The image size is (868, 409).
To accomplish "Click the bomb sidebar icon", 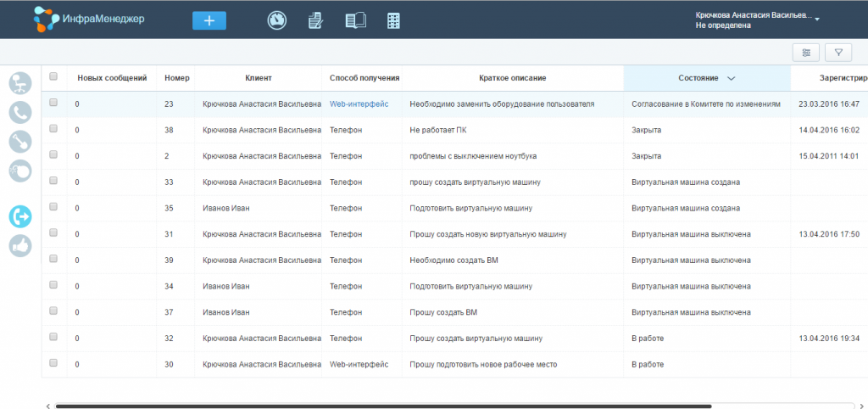I will pyautogui.click(x=20, y=171).
